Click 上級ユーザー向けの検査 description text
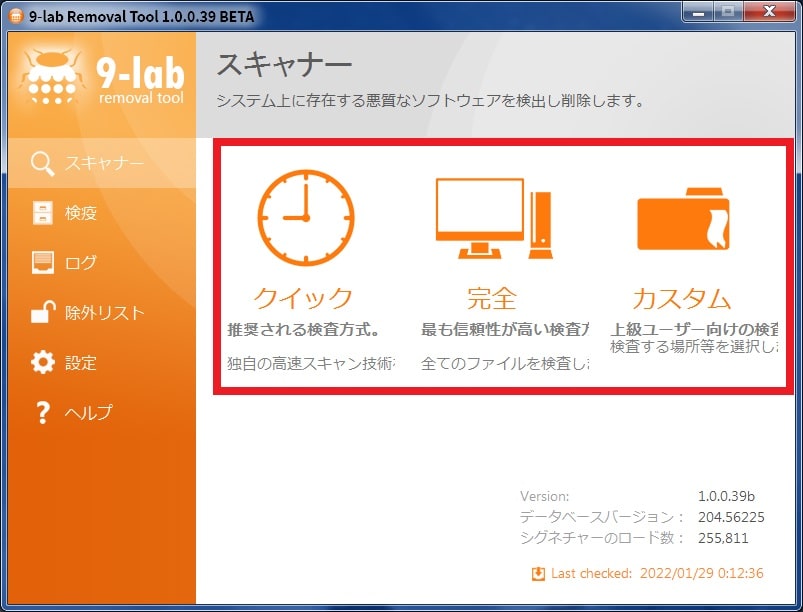This screenshot has height=612, width=803. point(694,329)
